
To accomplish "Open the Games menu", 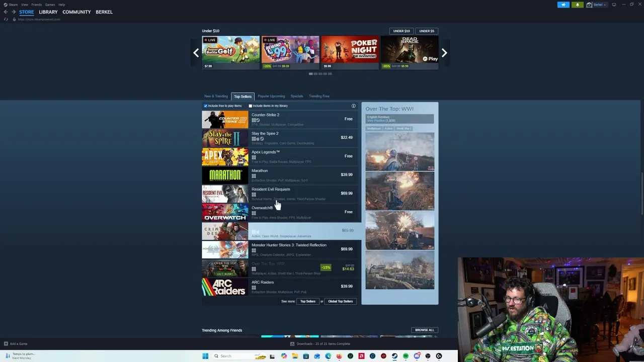I will (x=50, y=5).
